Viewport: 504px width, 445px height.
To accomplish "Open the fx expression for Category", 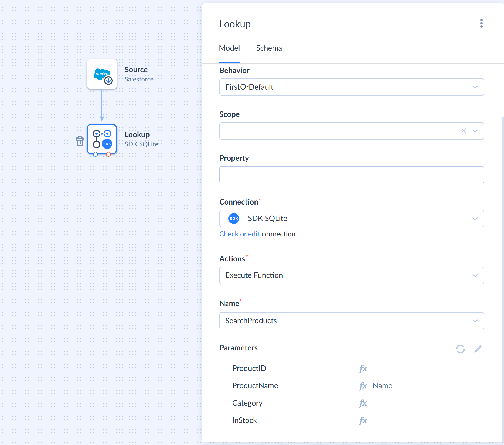I will coord(363,403).
